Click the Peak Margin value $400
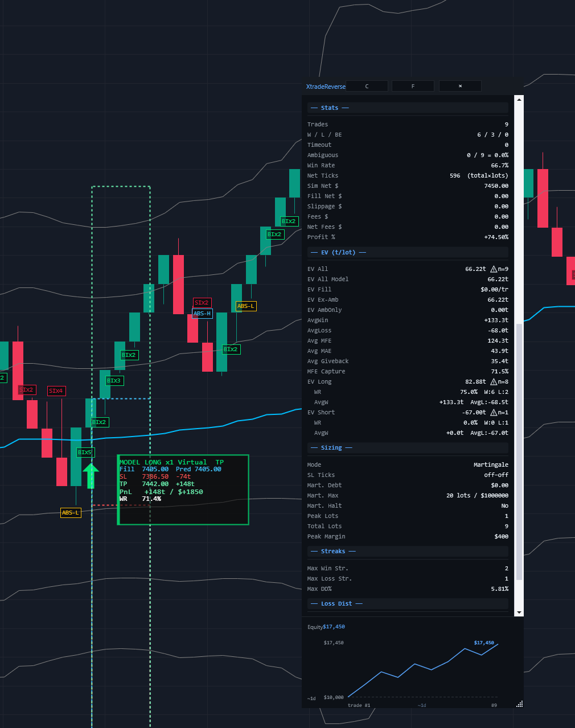 (502, 536)
